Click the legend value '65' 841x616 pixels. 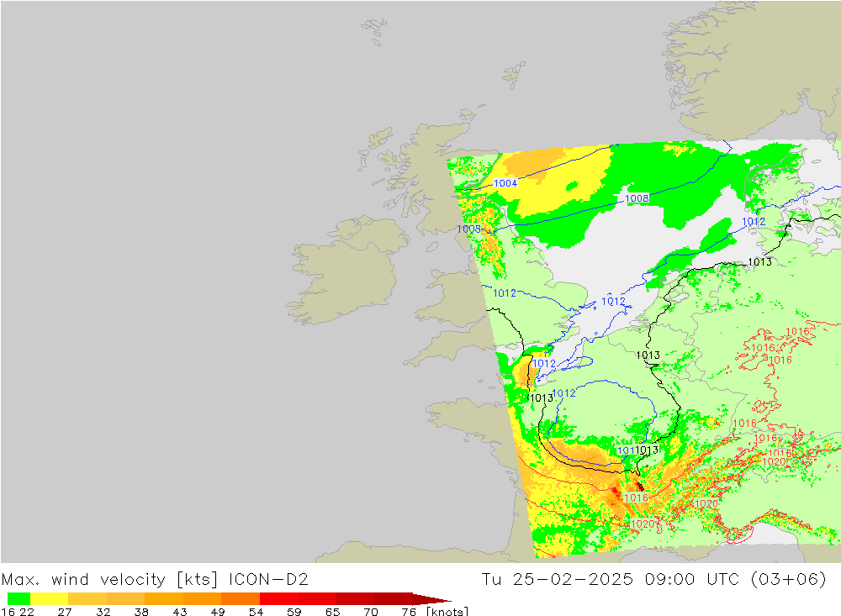pyautogui.click(x=332, y=612)
